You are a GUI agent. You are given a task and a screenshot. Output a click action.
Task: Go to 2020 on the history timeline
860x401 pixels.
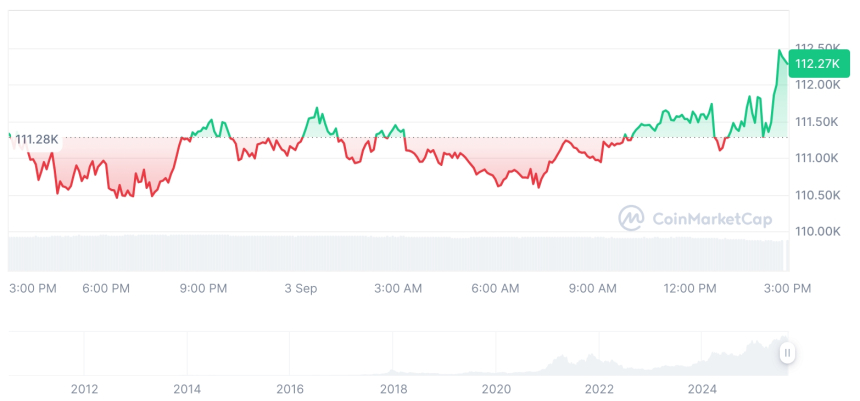pyautogui.click(x=496, y=388)
